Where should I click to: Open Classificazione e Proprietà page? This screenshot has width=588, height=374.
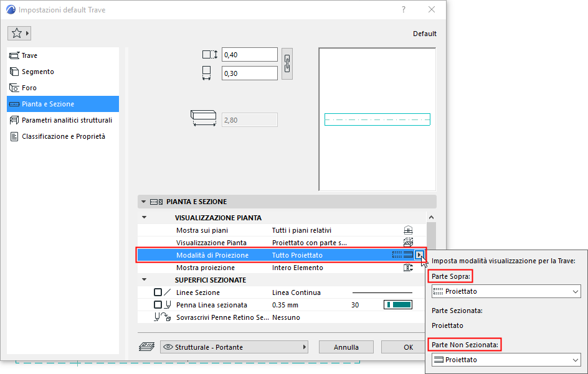click(x=63, y=136)
